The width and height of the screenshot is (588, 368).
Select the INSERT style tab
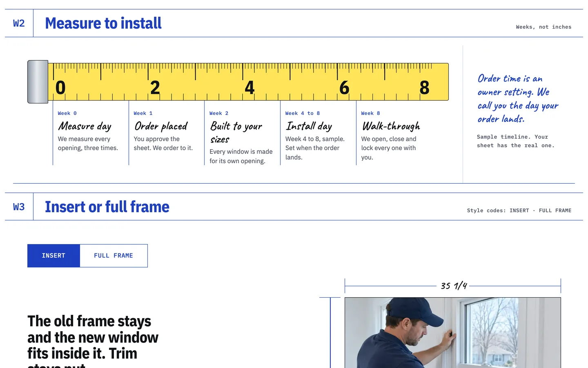click(x=53, y=256)
